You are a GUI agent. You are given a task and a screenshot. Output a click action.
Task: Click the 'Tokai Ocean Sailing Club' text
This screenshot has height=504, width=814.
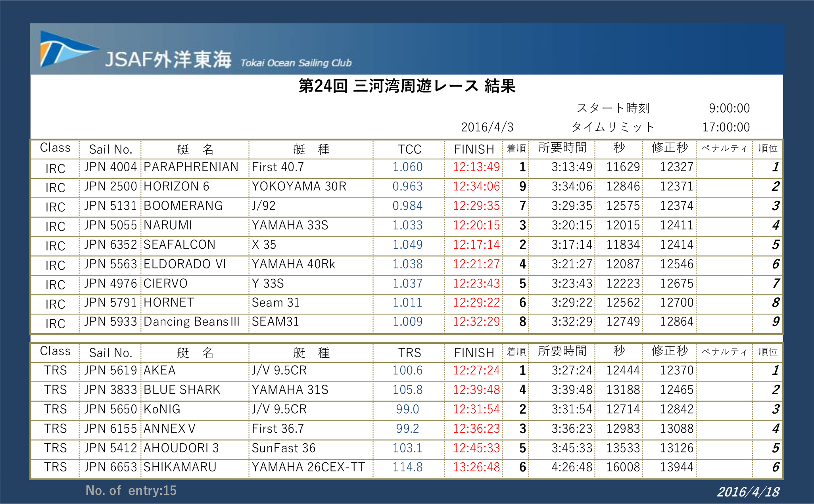click(296, 63)
